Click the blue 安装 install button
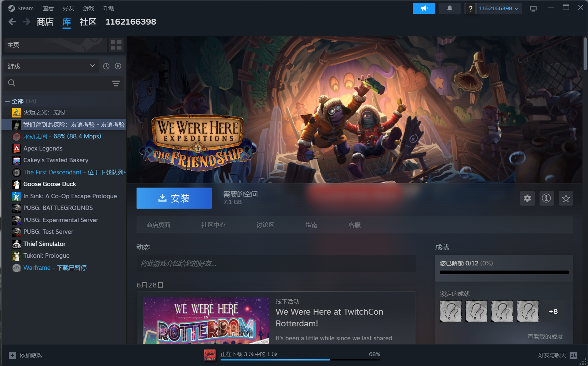Viewport: 588px width, 366px height. tap(174, 198)
